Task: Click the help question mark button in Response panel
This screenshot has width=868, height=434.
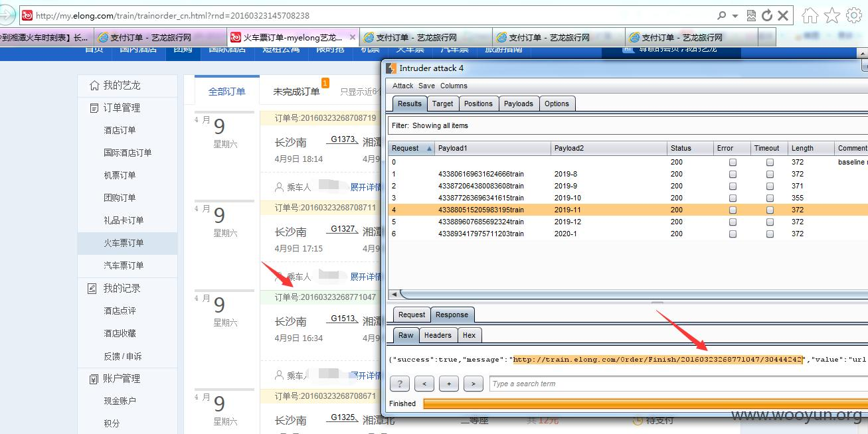Action: (x=399, y=384)
